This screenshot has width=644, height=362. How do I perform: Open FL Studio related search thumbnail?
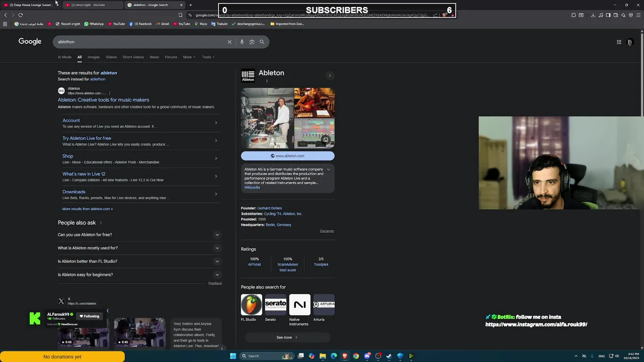coord(251,305)
